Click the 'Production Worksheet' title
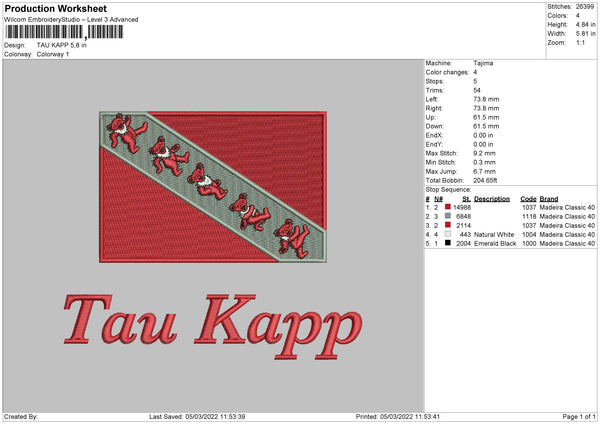This screenshot has width=600, height=424. pyautogui.click(x=55, y=8)
